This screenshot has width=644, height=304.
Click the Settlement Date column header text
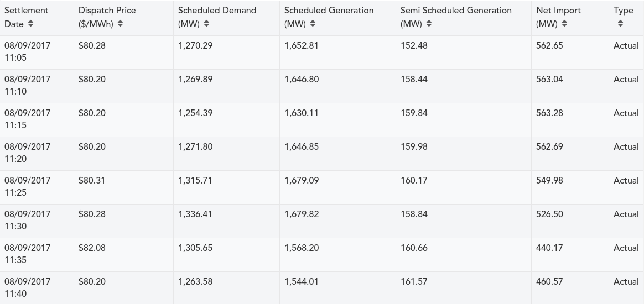26,11
